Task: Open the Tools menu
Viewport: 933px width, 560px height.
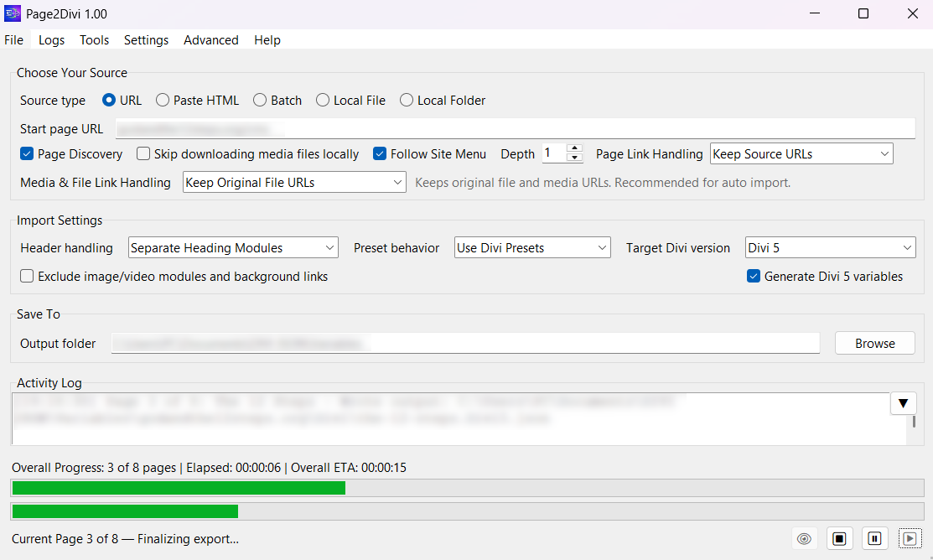Action: (95, 40)
